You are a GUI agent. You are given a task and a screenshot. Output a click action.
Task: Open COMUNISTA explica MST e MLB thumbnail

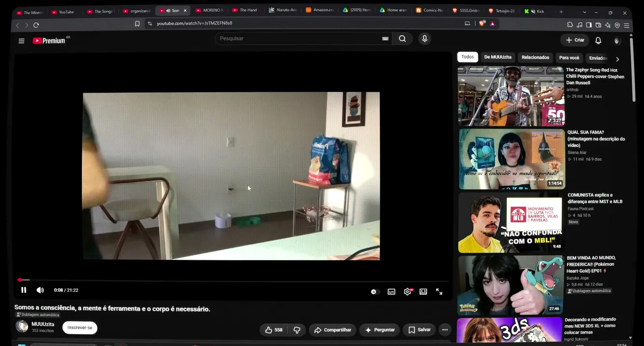point(510,222)
